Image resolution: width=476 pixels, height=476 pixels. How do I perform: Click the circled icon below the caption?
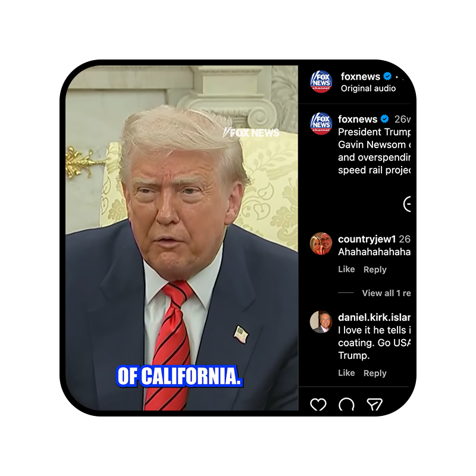click(407, 203)
